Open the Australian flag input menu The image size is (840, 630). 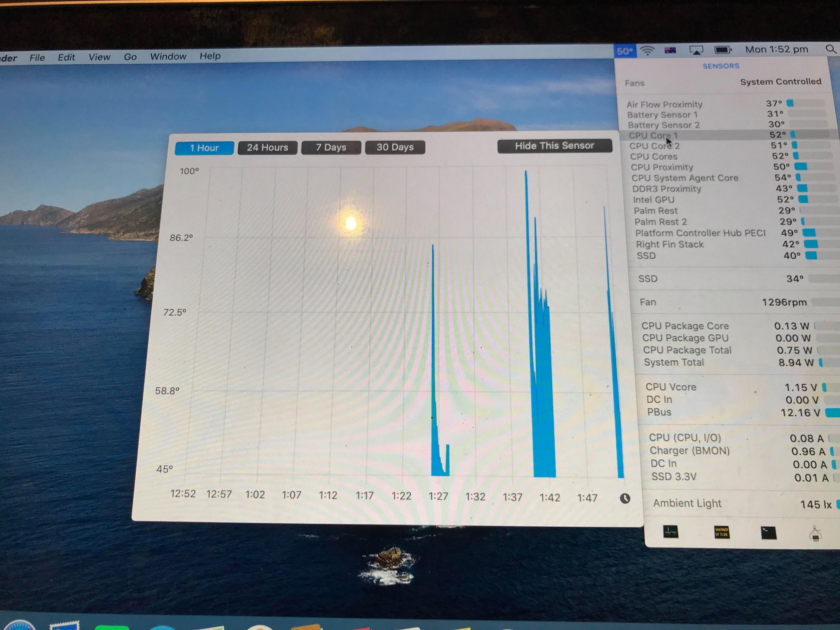point(670,50)
